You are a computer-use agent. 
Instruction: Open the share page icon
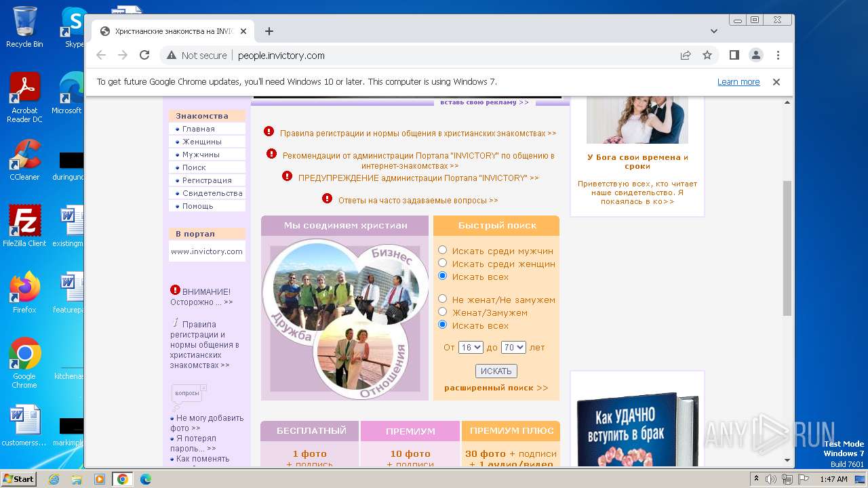(x=686, y=56)
